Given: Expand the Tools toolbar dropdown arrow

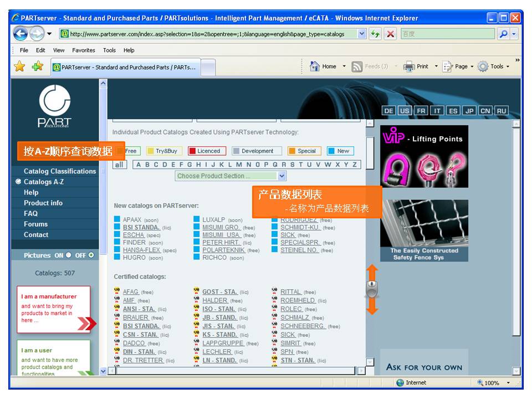Looking at the screenshot, I should pos(508,66).
